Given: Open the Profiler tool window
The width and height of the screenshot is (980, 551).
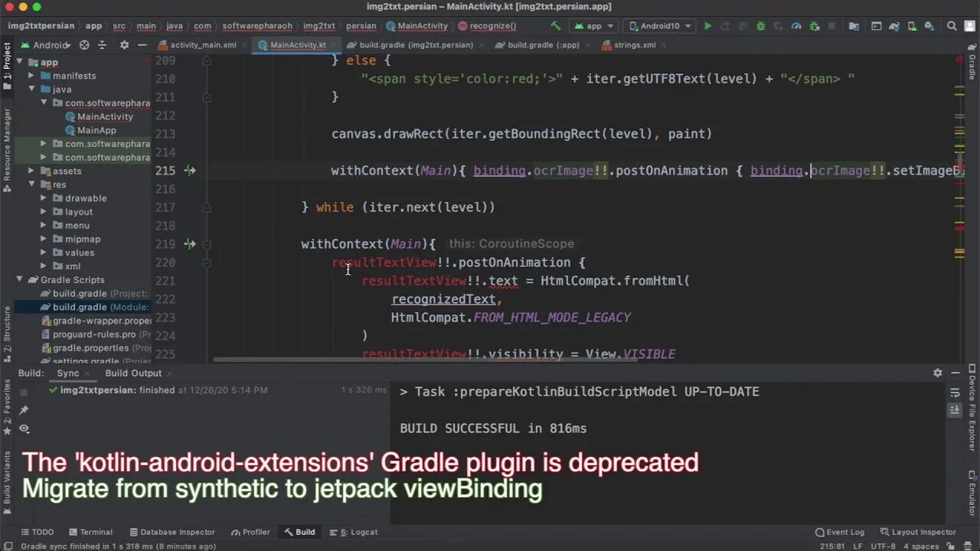Looking at the screenshot, I should 250,532.
